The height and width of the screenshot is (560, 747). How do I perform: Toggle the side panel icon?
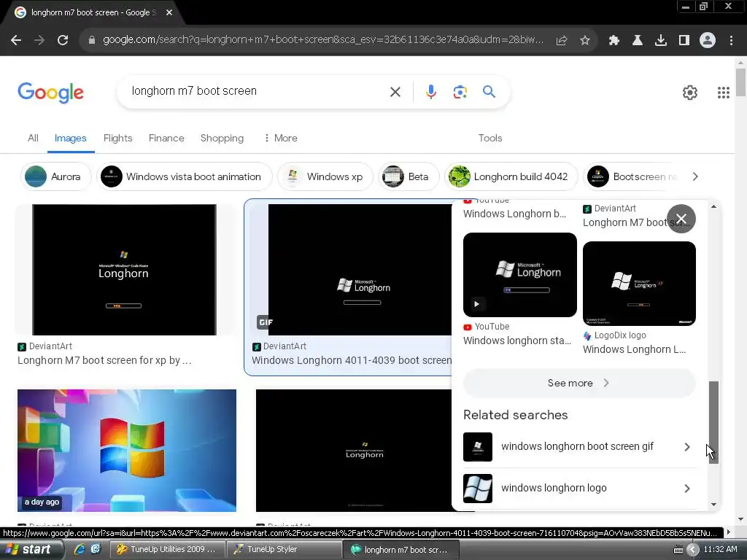coord(684,41)
